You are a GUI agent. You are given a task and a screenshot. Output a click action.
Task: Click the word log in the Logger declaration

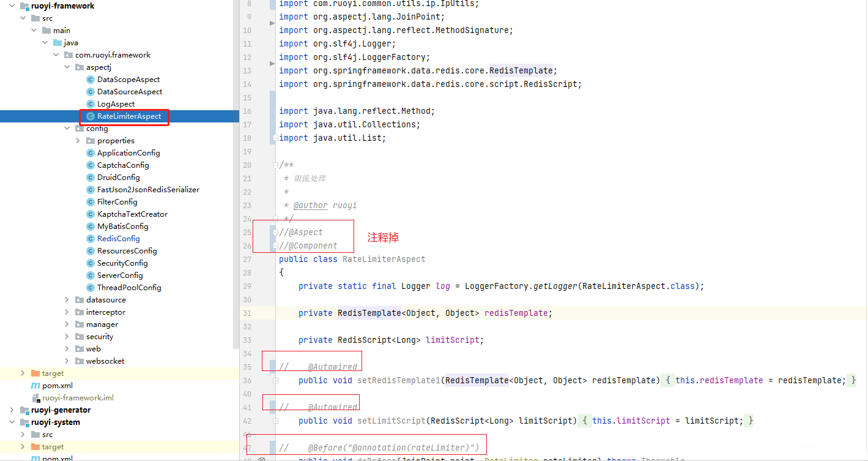(443, 286)
